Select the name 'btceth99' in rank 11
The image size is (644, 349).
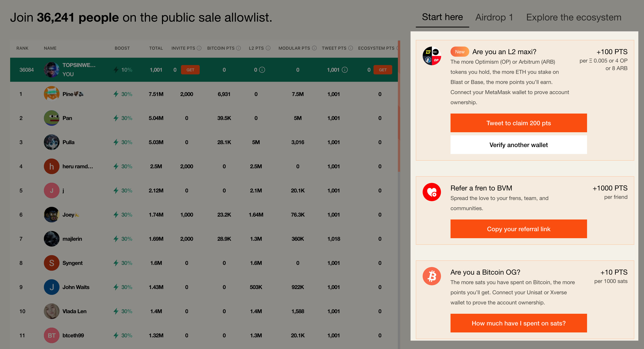pyautogui.click(x=73, y=336)
